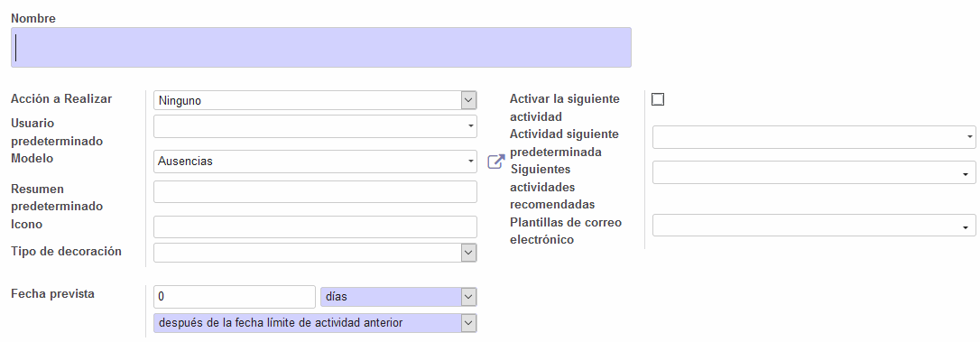Expand the Tipo de decoración dropdown arrow
Screen dimensions: 980x342
tap(468, 253)
